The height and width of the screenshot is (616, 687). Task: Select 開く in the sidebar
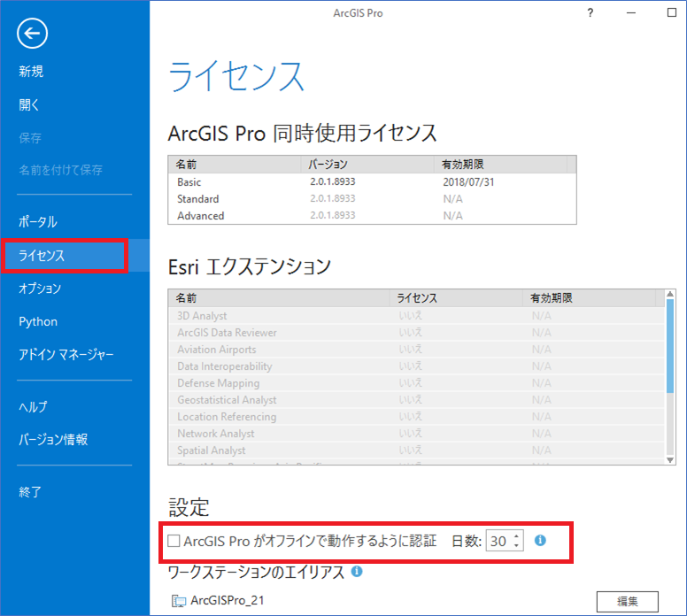[x=29, y=104]
